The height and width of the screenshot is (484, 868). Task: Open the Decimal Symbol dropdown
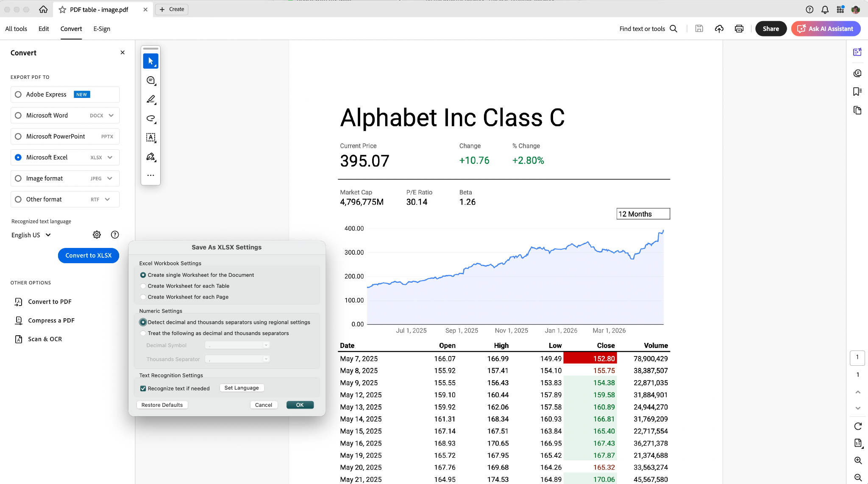pos(237,345)
